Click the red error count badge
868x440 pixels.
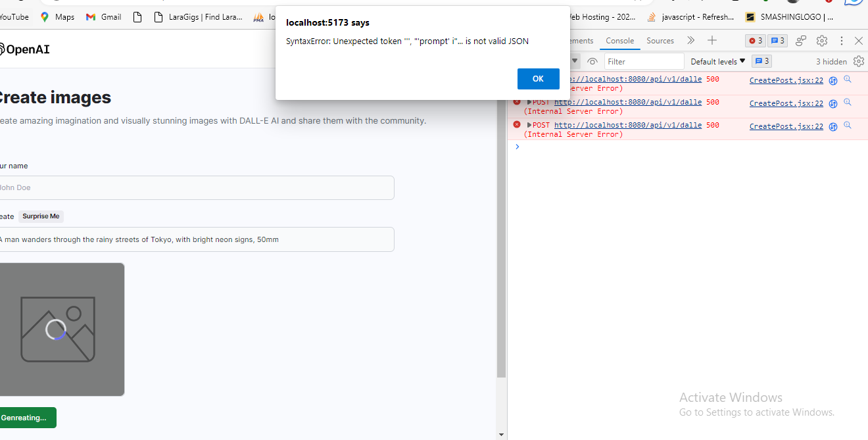coord(755,40)
